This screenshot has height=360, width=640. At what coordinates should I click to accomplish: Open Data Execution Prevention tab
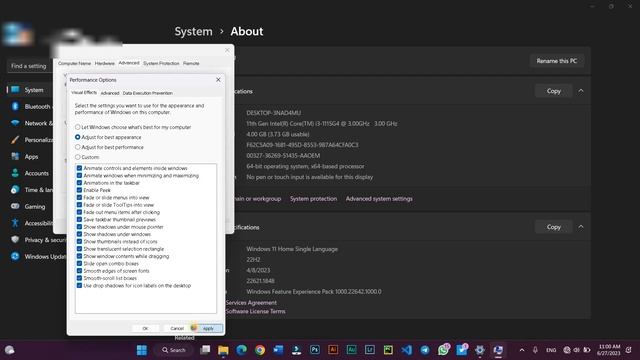(x=147, y=93)
